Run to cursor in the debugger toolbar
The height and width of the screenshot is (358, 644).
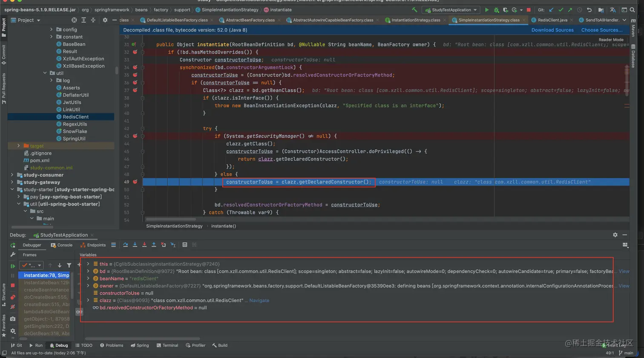pos(173,245)
